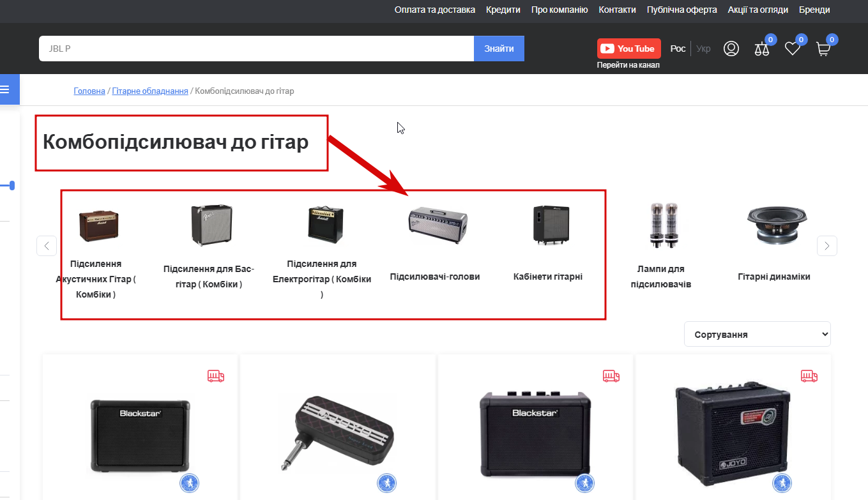This screenshot has width=868, height=500.
Task: Open the user account icon
Action: tap(731, 49)
